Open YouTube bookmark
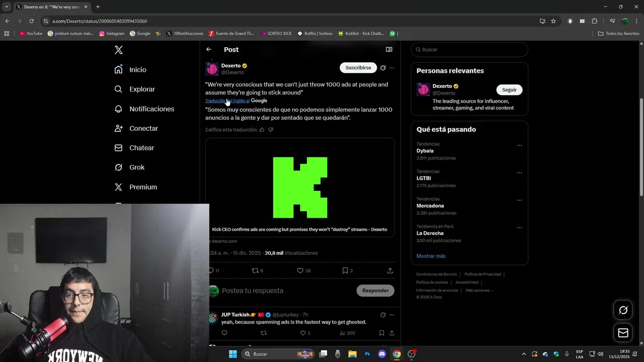Image resolution: width=644 pixels, height=362 pixels. point(31,34)
